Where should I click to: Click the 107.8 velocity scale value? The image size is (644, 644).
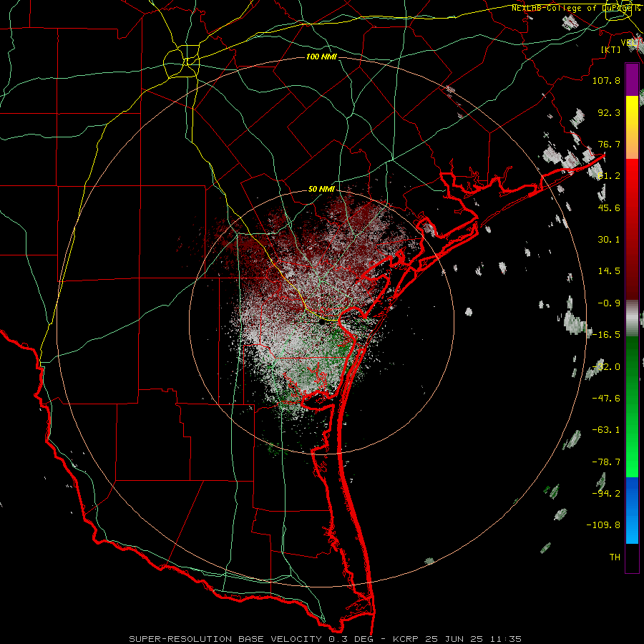(x=606, y=80)
